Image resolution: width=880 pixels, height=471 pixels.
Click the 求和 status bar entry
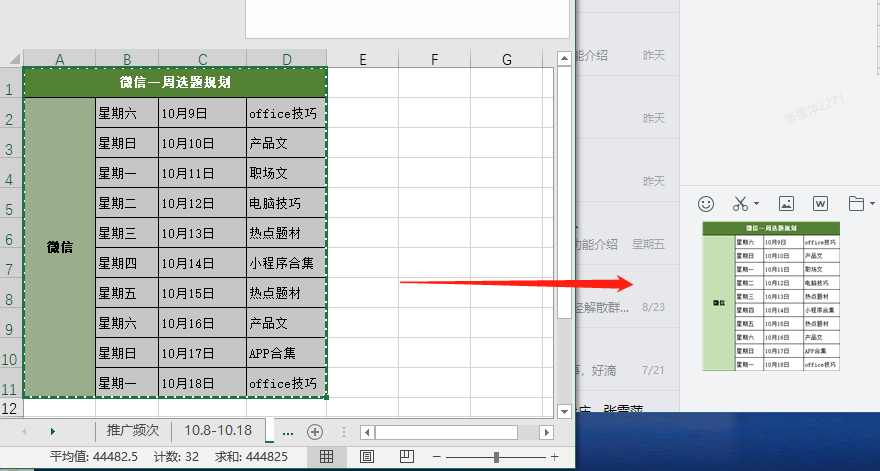pos(251,456)
